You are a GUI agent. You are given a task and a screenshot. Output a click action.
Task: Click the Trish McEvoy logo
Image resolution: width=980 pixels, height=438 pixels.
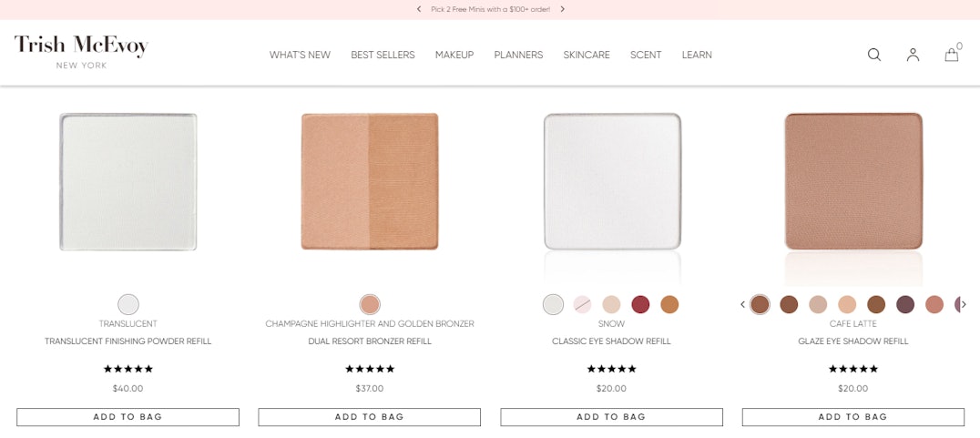(81, 52)
